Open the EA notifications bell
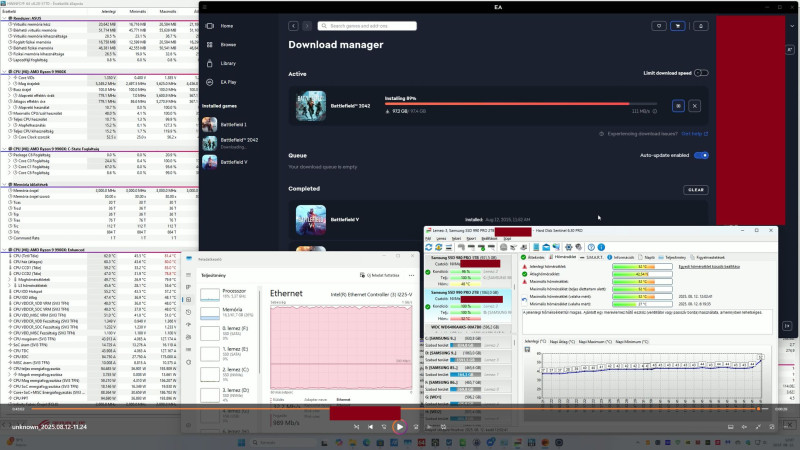 coord(701,26)
